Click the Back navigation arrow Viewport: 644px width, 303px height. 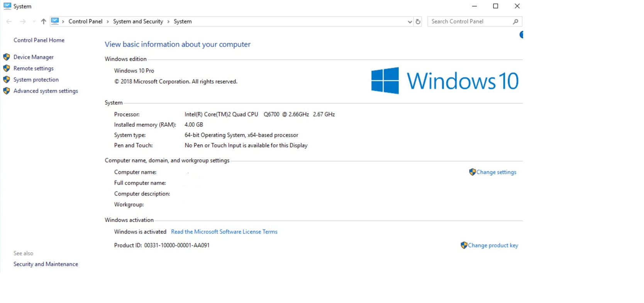9,22
